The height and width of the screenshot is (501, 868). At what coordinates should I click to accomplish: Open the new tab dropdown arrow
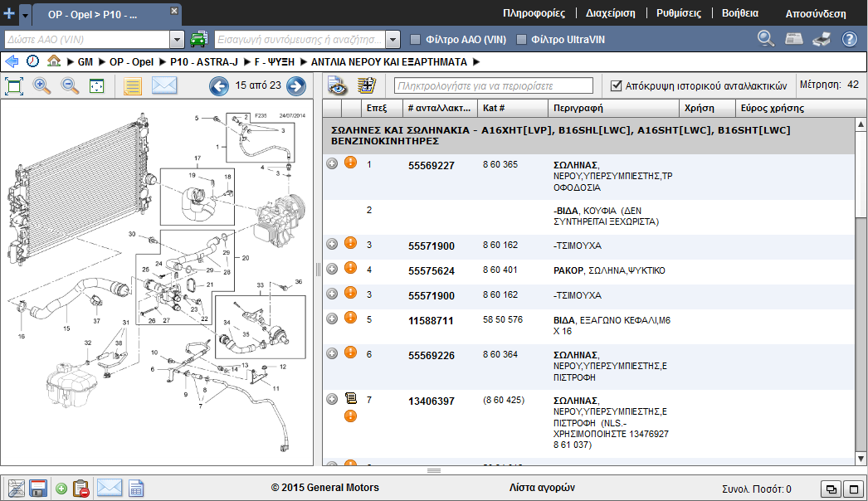click(x=26, y=15)
